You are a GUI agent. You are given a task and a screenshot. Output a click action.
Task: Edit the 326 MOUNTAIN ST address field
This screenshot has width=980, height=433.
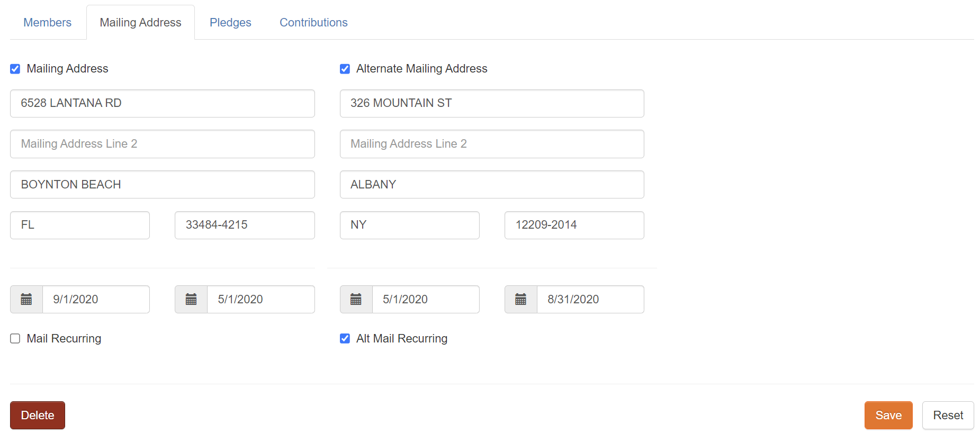(492, 103)
